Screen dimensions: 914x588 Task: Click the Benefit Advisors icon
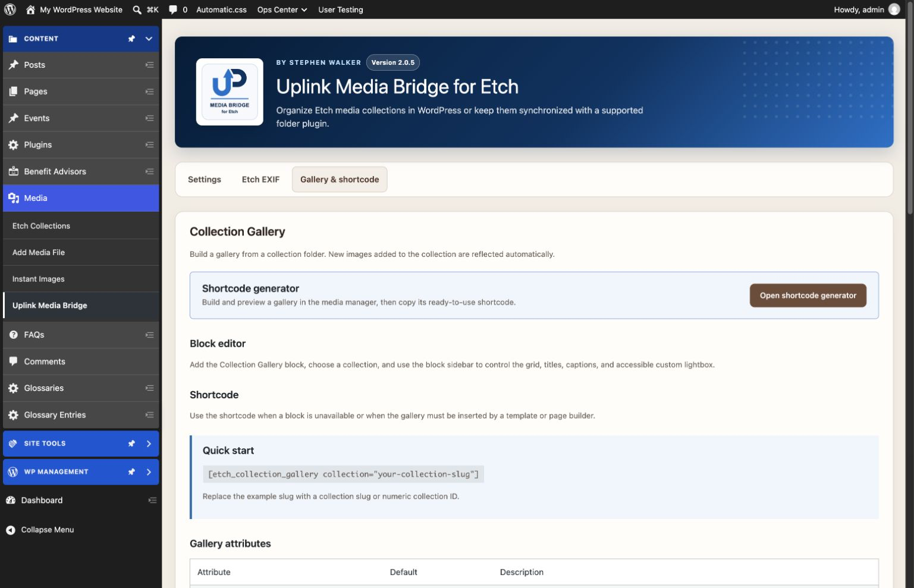coord(13,171)
